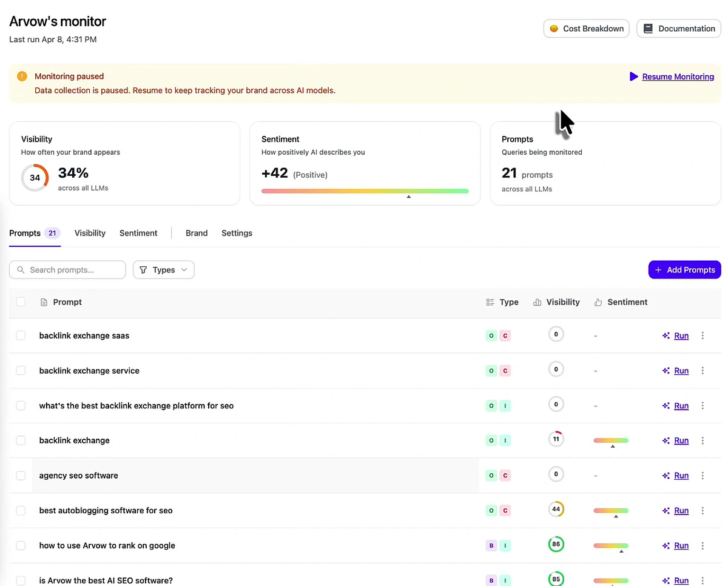Open the Types filter dropdown

click(164, 270)
